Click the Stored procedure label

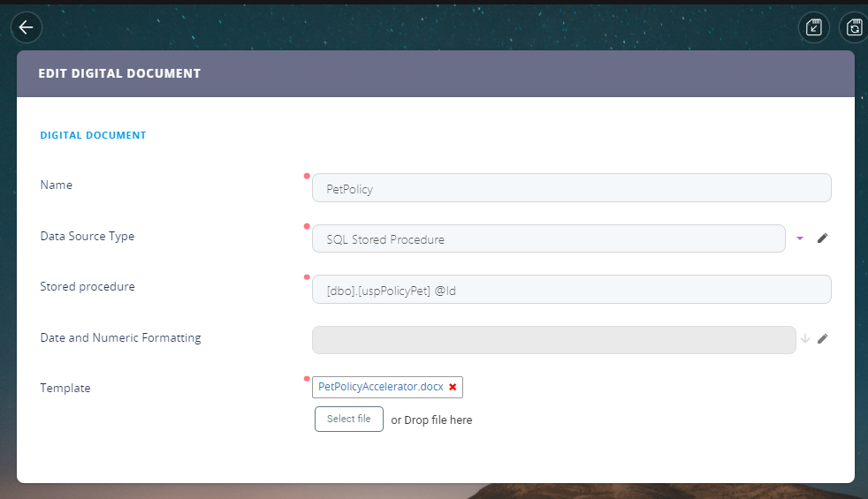[88, 286]
